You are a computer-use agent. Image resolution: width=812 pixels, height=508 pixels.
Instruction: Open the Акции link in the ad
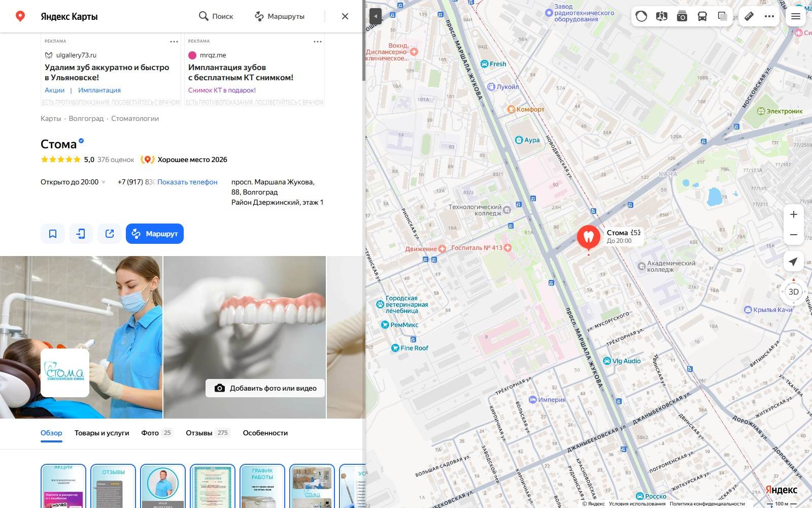click(54, 90)
